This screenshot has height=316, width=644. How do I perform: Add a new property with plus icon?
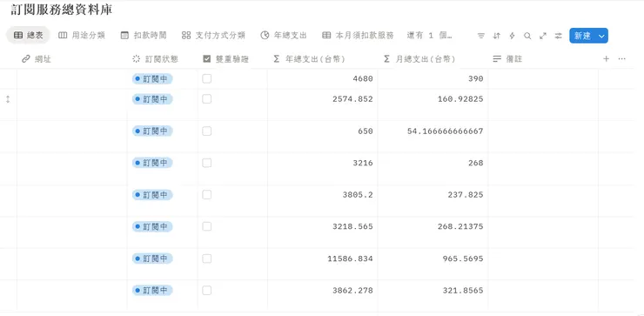pos(607,59)
